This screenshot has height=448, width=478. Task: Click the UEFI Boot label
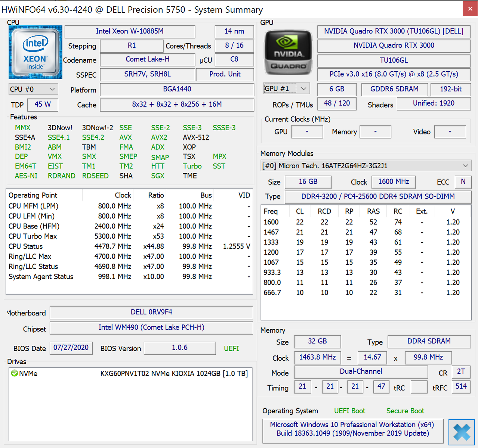point(349,411)
